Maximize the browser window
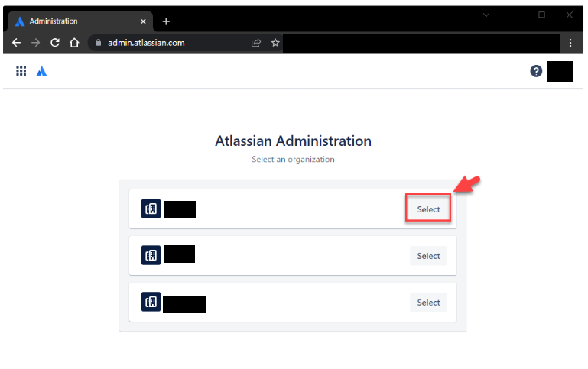The image size is (588, 369). point(541,15)
